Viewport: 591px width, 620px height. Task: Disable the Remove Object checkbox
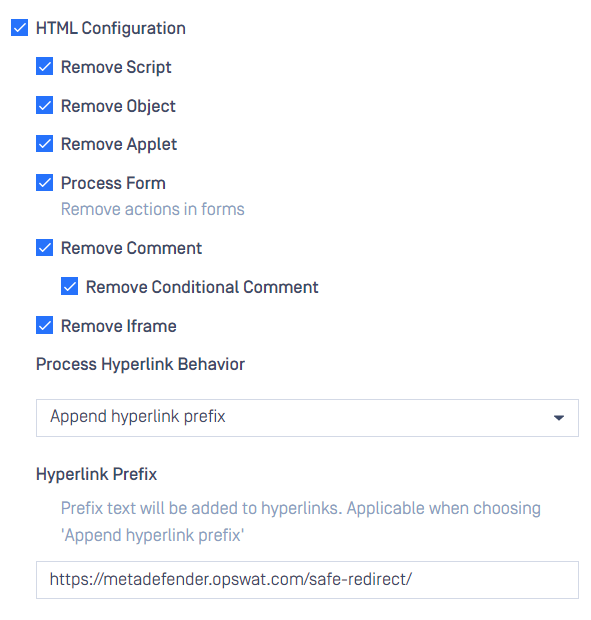tap(44, 105)
